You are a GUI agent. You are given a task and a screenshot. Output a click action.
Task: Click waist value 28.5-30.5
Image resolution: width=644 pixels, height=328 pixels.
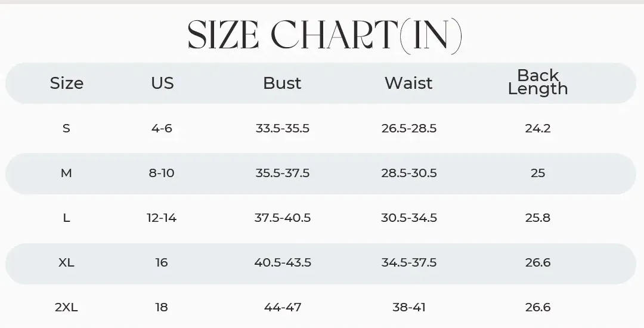[409, 173]
